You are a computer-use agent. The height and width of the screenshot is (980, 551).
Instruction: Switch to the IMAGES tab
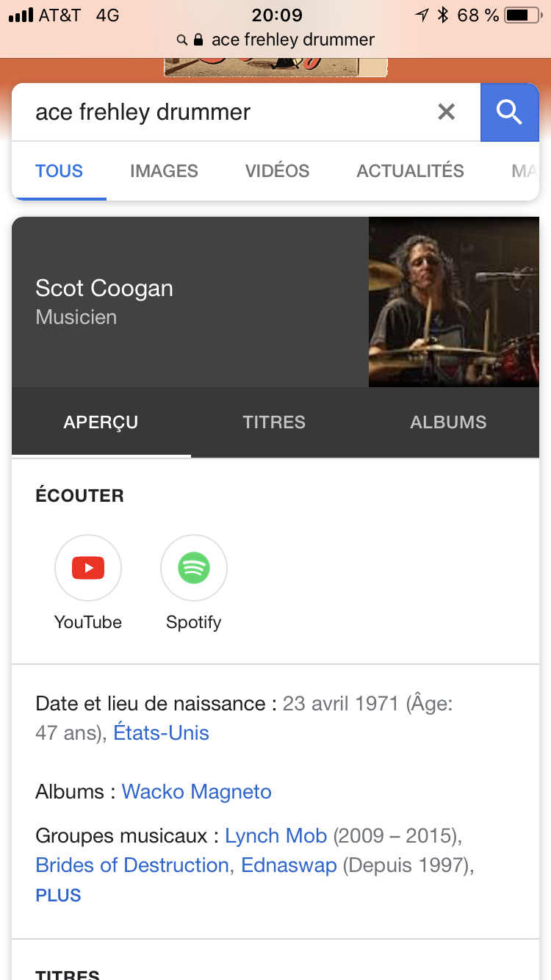click(164, 171)
